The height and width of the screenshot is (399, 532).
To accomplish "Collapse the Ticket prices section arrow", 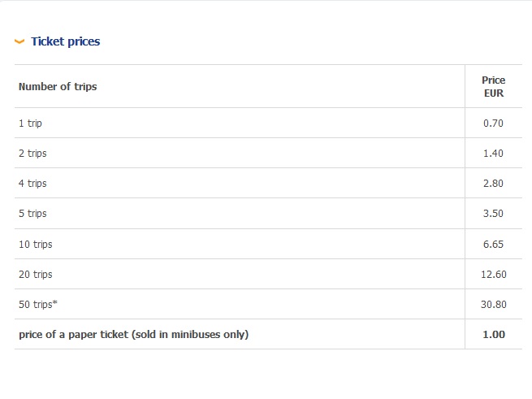I will tap(19, 41).
